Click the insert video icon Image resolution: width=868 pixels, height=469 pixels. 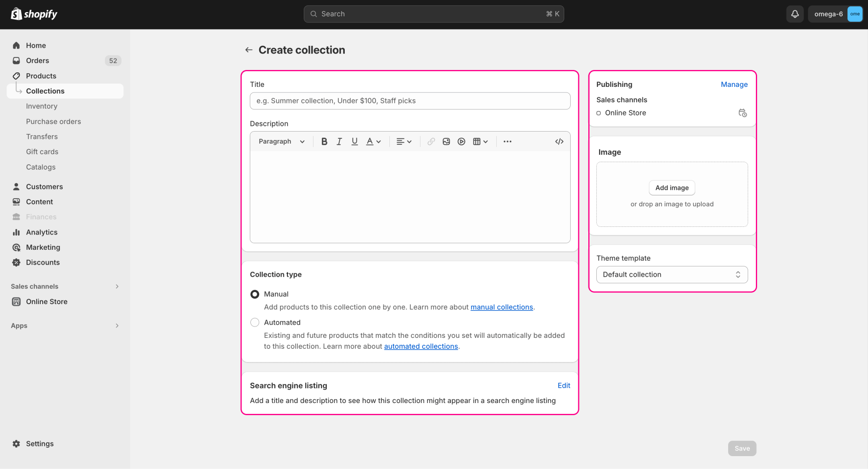tap(461, 141)
